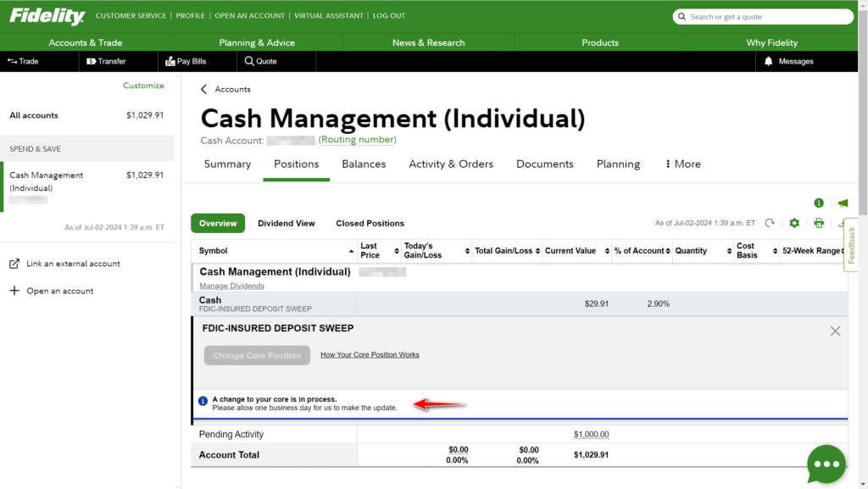868x489 pixels.
Task: Click Customize in the sidebar
Action: (x=143, y=86)
